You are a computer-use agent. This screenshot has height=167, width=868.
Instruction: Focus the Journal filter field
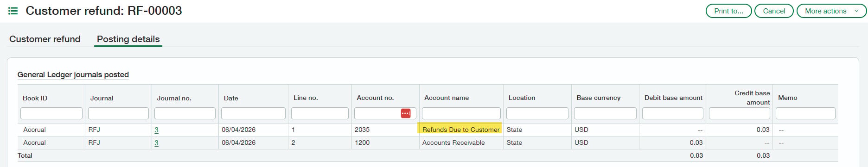point(118,113)
